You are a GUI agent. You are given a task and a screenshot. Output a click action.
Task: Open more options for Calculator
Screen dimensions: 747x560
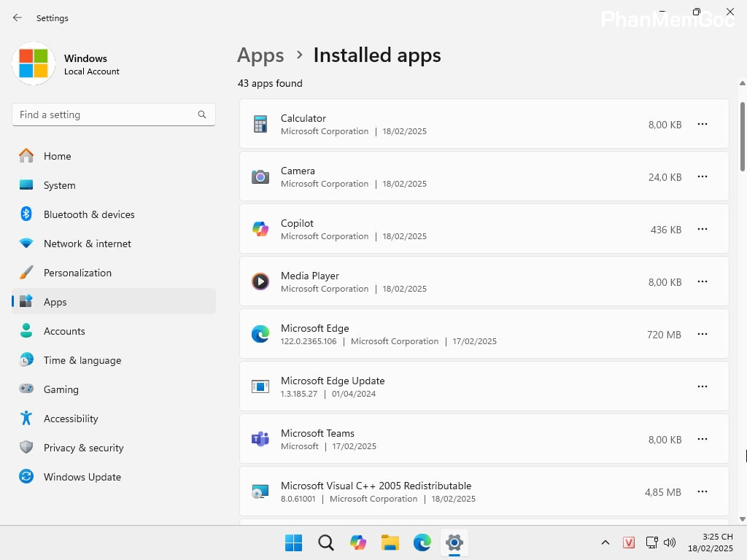pos(702,124)
